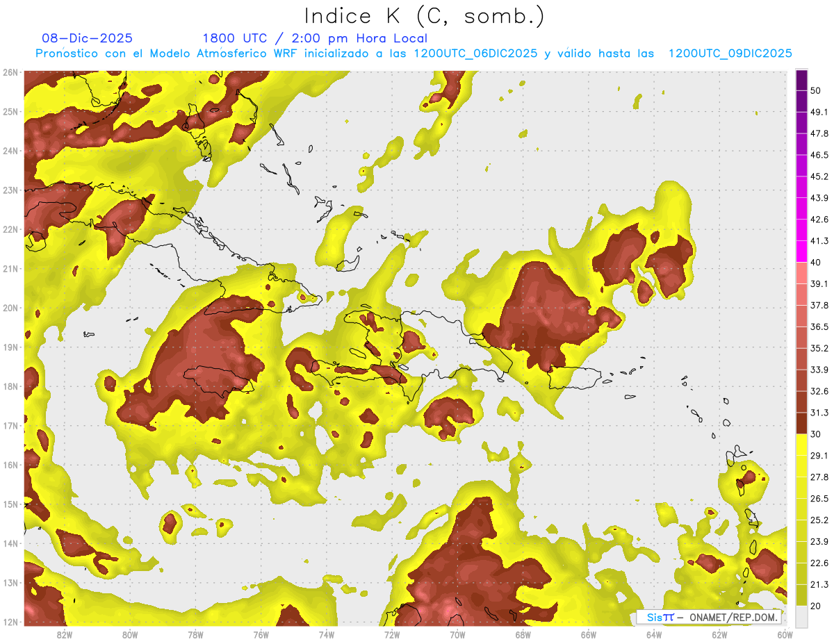Click the longitude label "64W"
834x644 pixels.
pos(654,634)
